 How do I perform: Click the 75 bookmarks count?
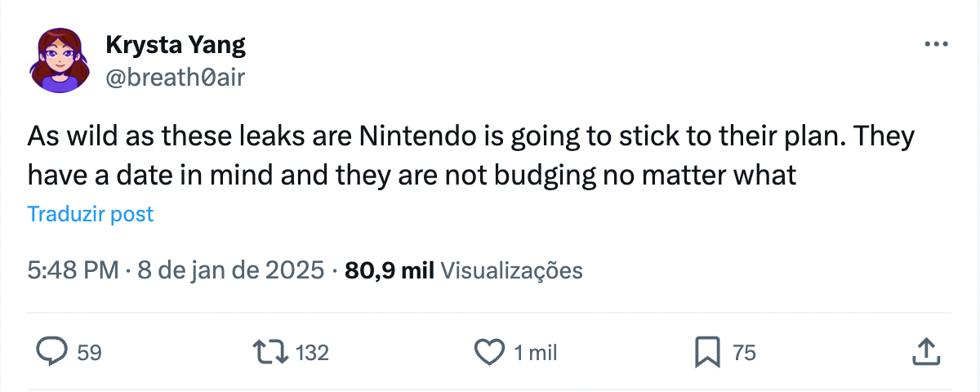point(744,353)
